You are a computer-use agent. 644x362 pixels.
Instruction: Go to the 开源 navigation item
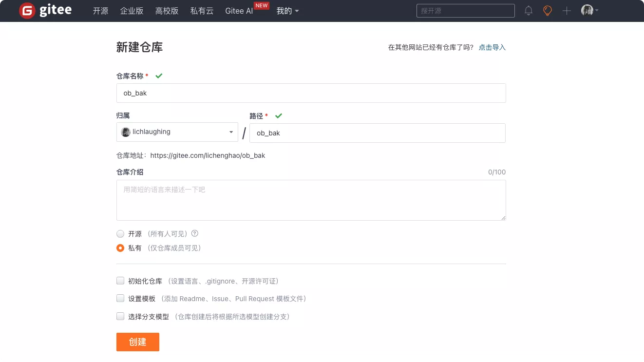click(x=100, y=11)
